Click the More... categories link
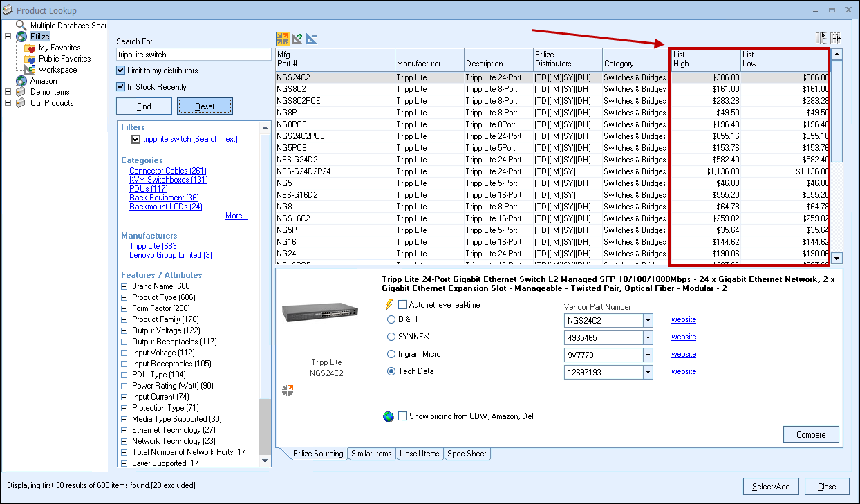Image resolution: width=860 pixels, height=504 pixels. point(236,216)
